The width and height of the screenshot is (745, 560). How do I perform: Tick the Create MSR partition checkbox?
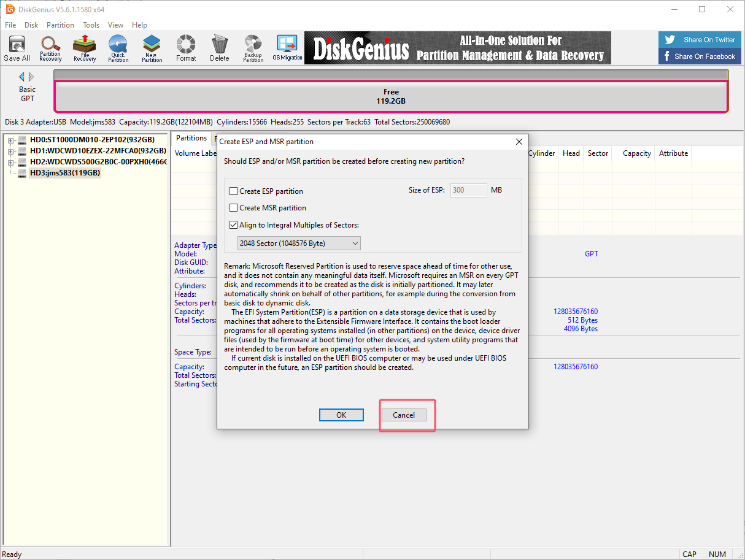(234, 208)
